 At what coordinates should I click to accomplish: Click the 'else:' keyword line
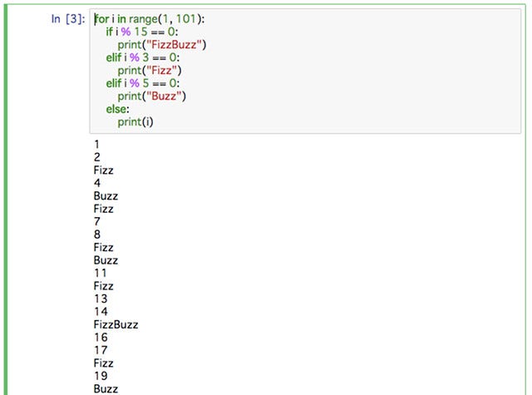117,109
